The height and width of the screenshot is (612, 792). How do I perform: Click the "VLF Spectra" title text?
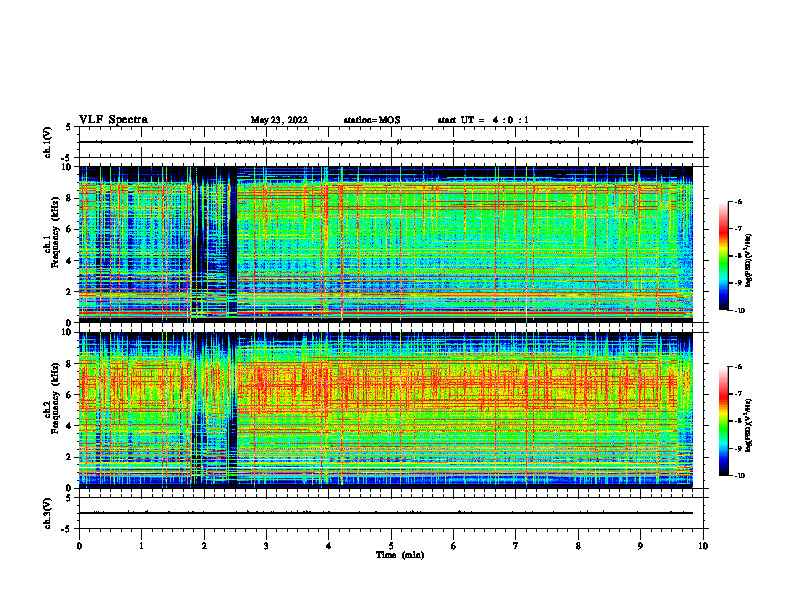pos(113,120)
